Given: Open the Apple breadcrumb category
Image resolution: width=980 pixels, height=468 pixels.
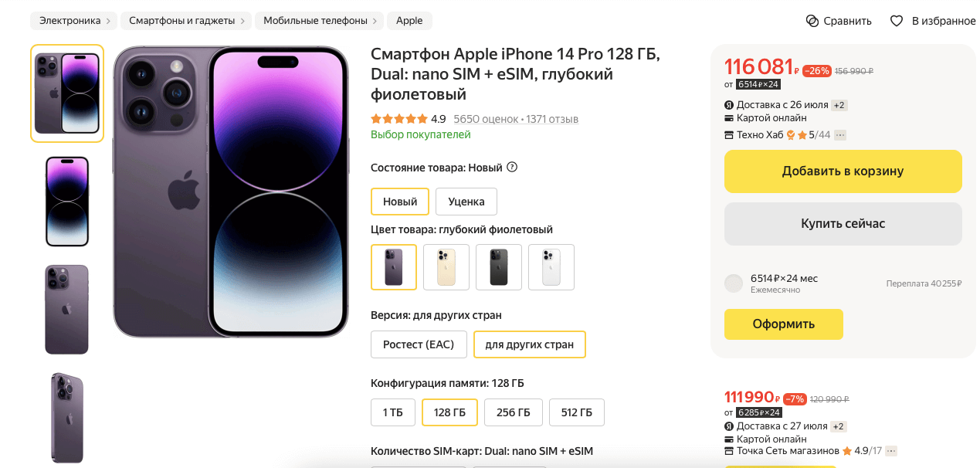Looking at the screenshot, I should coord(409,20).
